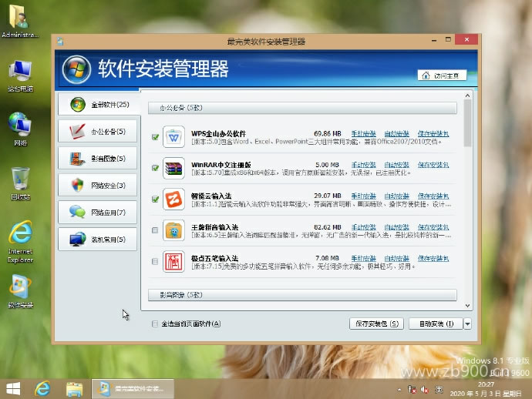Select 全部软件(25) category tab

pos(99,105)
